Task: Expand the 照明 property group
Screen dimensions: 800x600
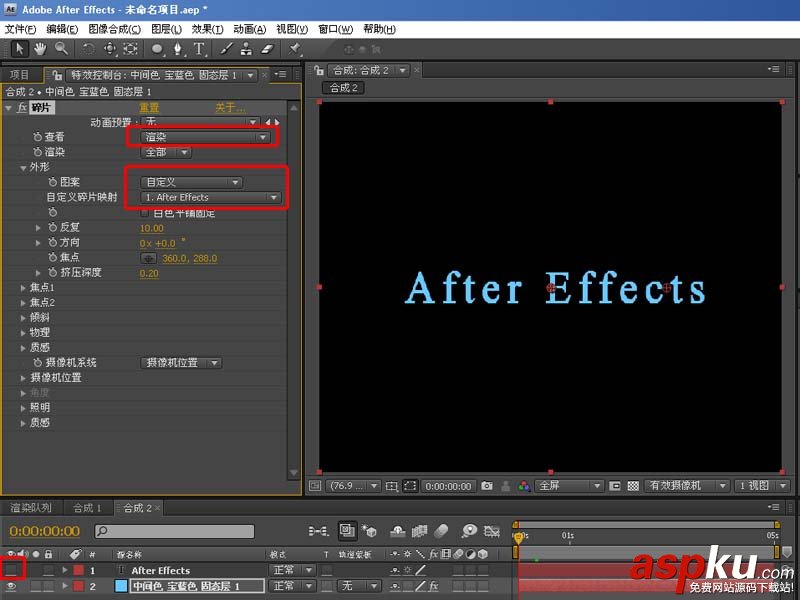Action: coord(23,408)
